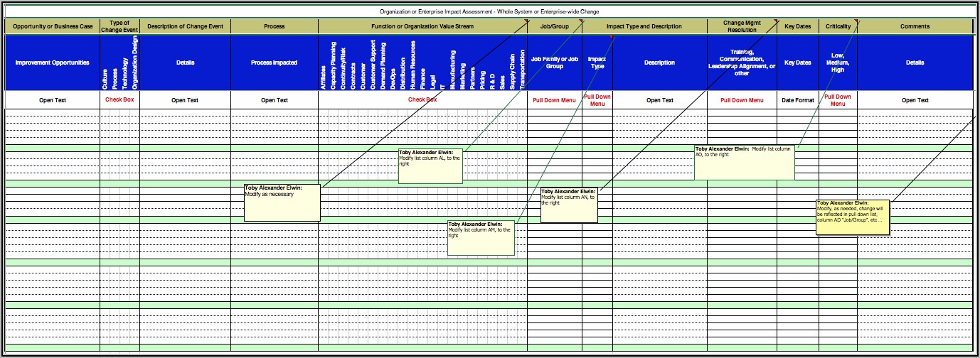This screenshot has height=358, width=980.
Task: Click the comment about list column AM
Action: click(x=481, y=237)
